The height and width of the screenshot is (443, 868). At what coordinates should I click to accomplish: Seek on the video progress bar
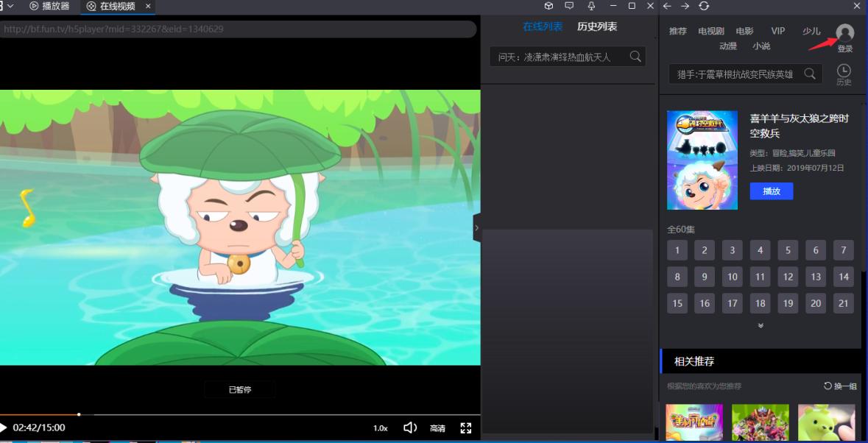coord(240,414)
